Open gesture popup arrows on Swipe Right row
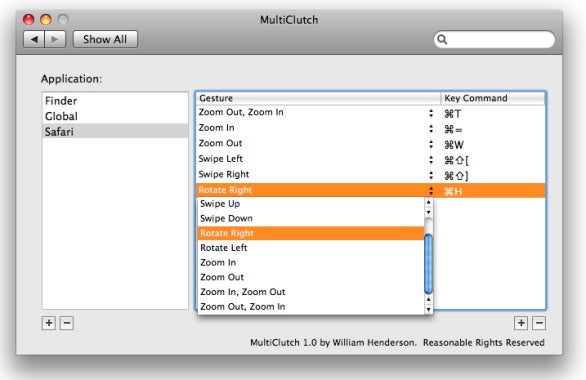Image resolution: width=586 pixels, height=380 pixels. 431,175
